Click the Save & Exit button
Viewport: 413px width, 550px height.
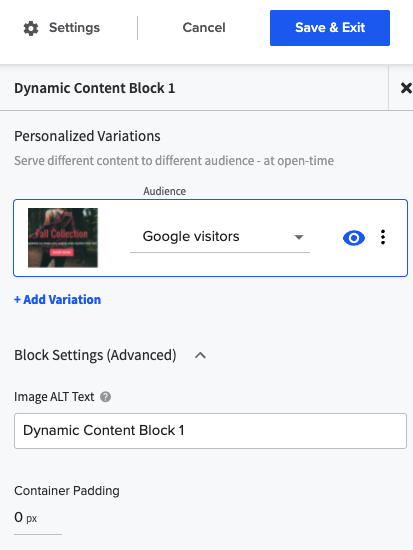click(x=330, y=28)
